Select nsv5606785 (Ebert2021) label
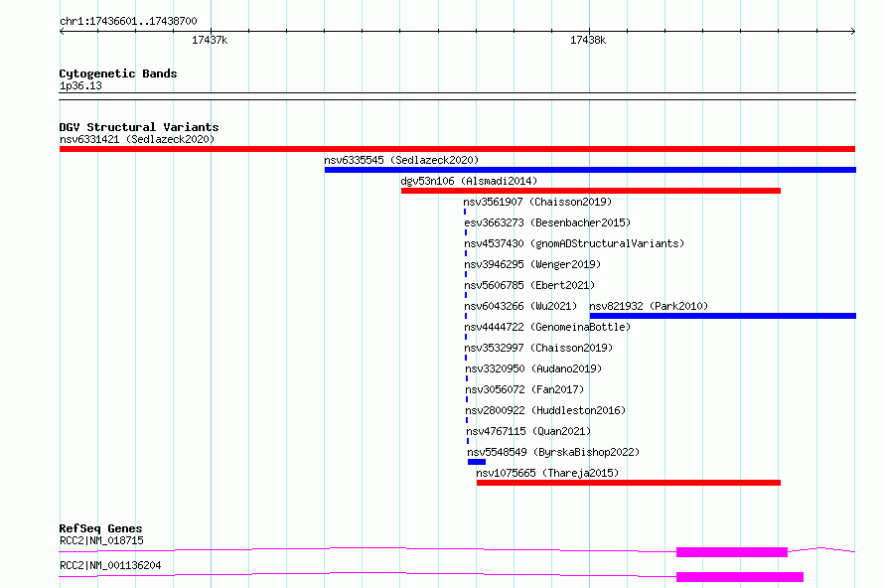This screenshot has width=884, height=588. click(529, 285)
